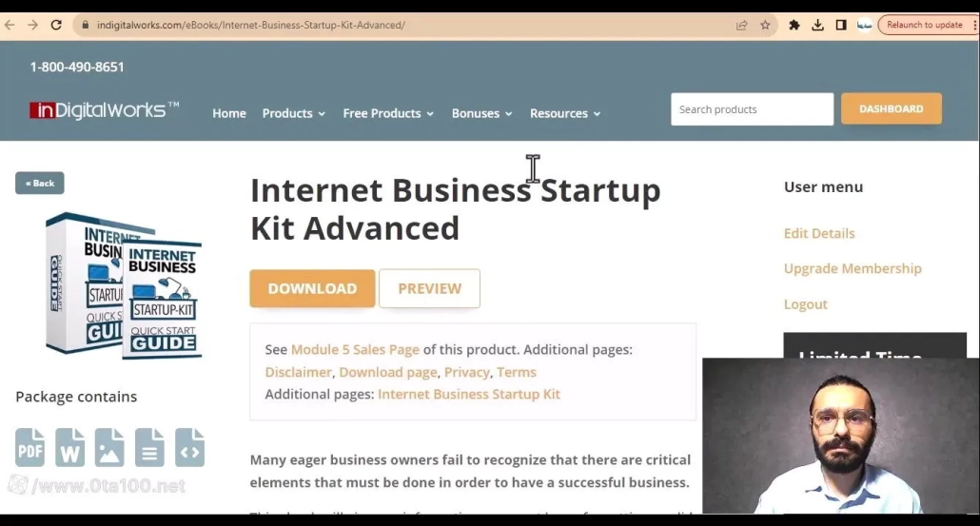Expand the Products dropdown menu
The image size is (980, 526).
294,113
